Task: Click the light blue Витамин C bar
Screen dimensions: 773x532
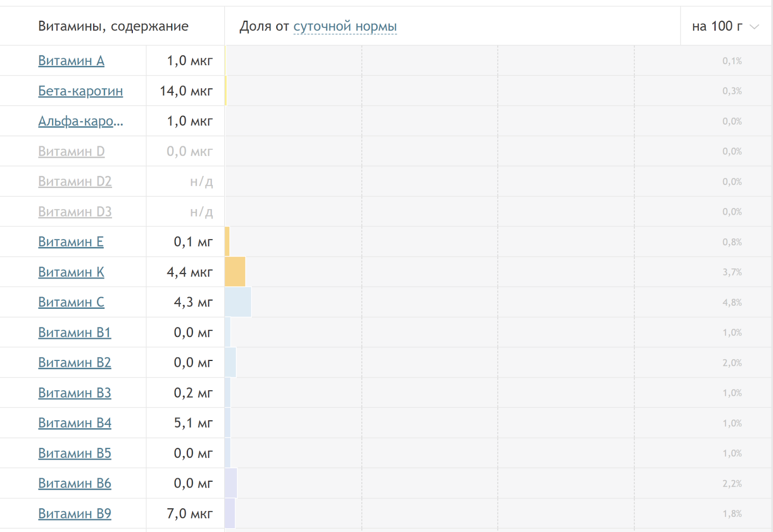Action: tap(238, 302)
